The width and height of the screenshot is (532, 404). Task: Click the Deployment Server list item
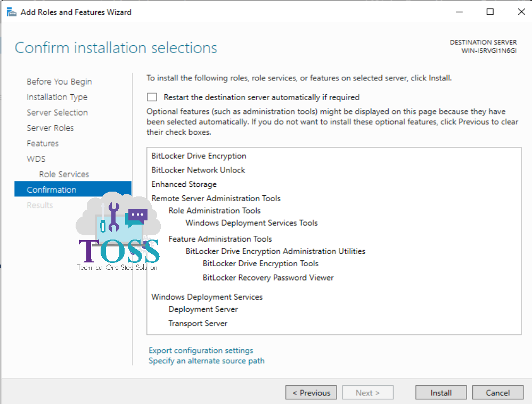point(203,309)
